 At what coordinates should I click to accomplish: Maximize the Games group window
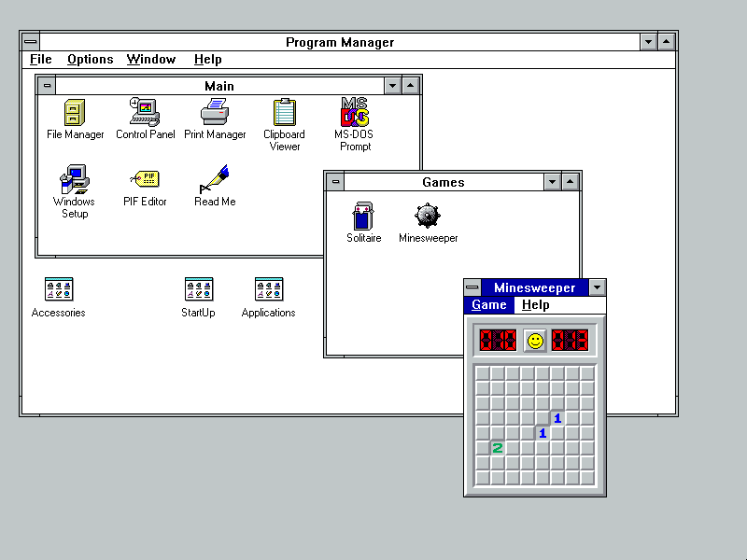pos(571,182)
